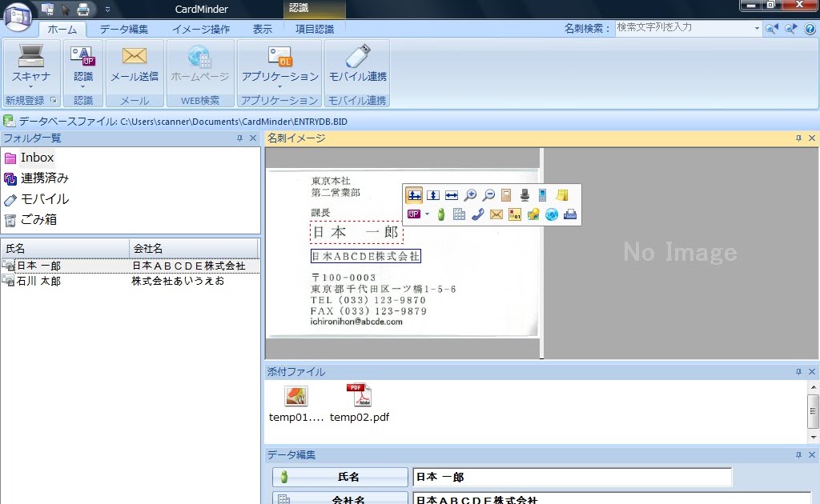
Task: Click the printer icon in quick access toolbar
Action: pos(82,9)
